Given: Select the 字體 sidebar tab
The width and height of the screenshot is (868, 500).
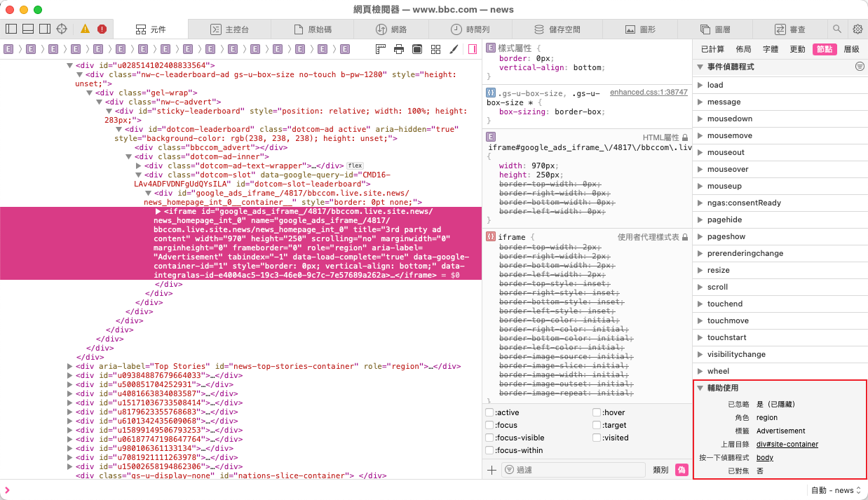Looking at the screenshot, I should click(771, 49).
